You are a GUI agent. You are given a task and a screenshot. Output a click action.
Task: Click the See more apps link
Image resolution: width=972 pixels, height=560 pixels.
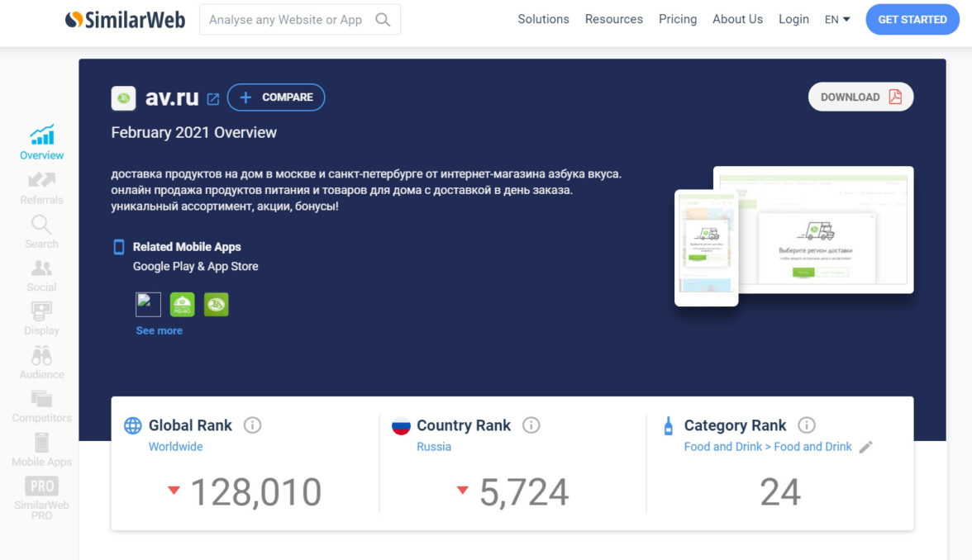pos(159,330)
